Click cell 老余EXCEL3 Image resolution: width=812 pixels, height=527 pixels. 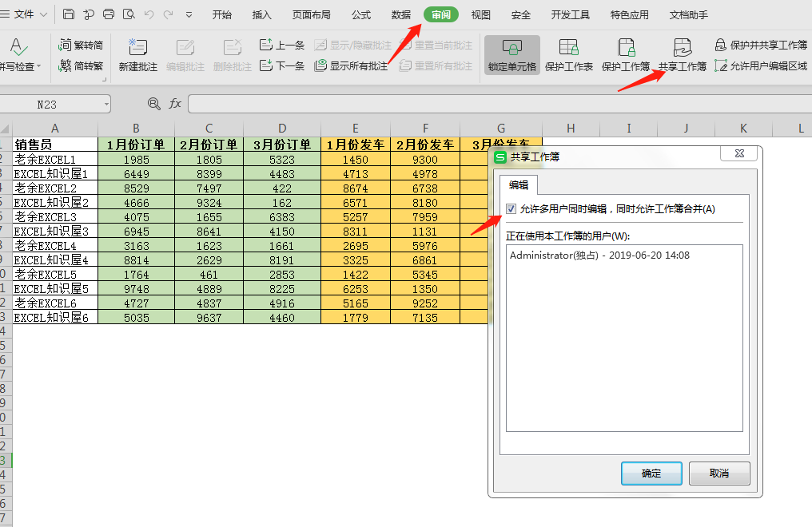(x=55, y=216)
